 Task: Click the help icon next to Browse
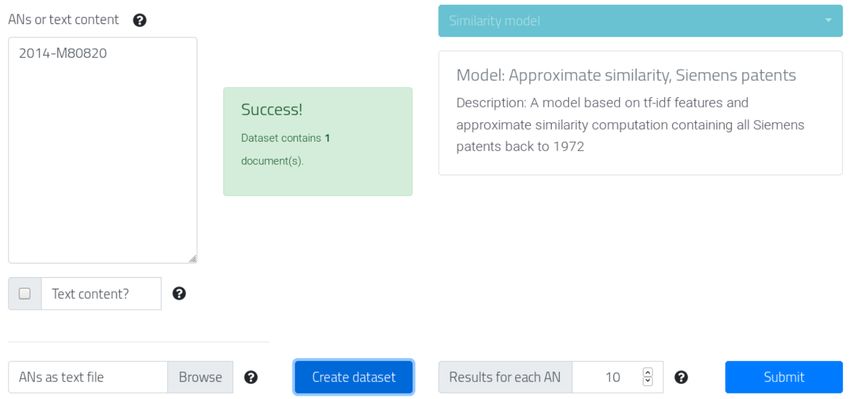(250, 377)
